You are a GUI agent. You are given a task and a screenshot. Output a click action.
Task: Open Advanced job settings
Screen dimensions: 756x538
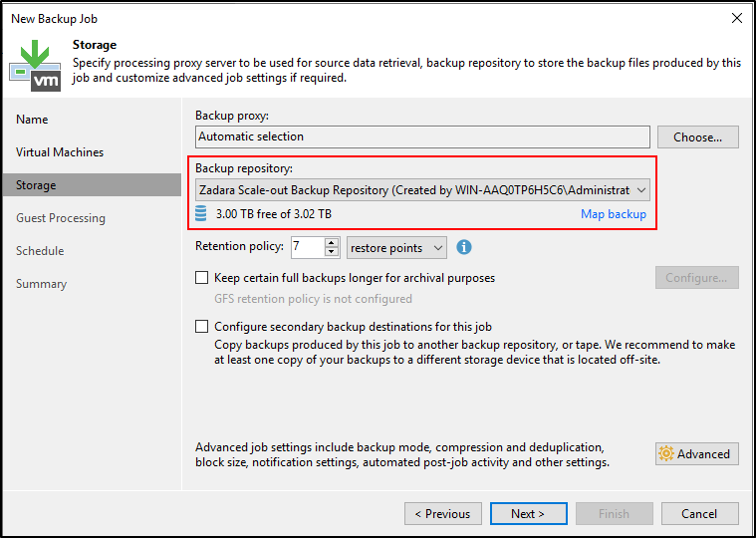(696, 453)
